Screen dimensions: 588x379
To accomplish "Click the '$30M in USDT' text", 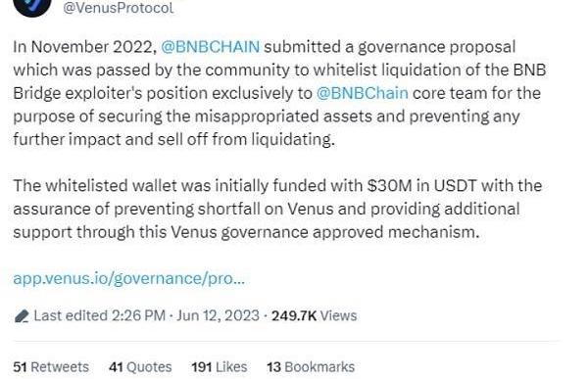I will [421, 185].
